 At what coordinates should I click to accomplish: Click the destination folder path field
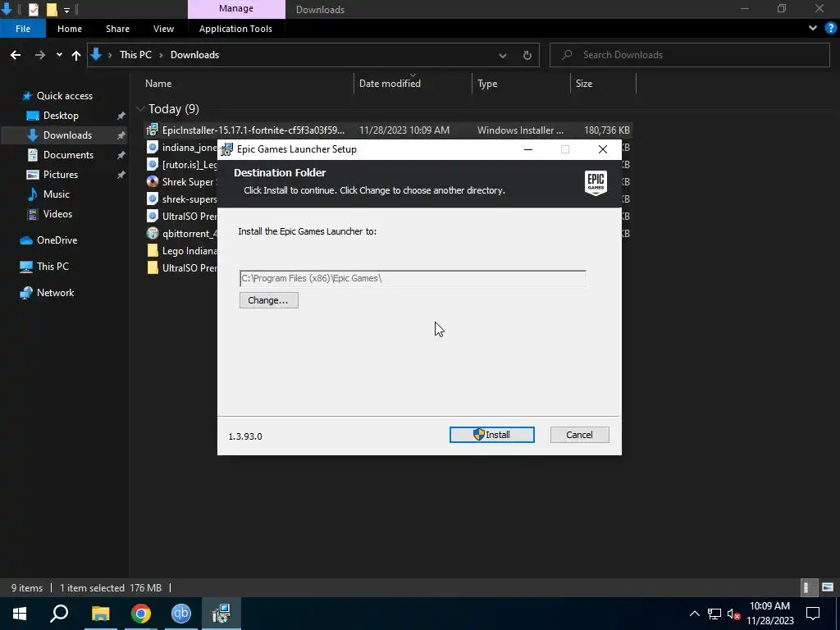point(413,278)
